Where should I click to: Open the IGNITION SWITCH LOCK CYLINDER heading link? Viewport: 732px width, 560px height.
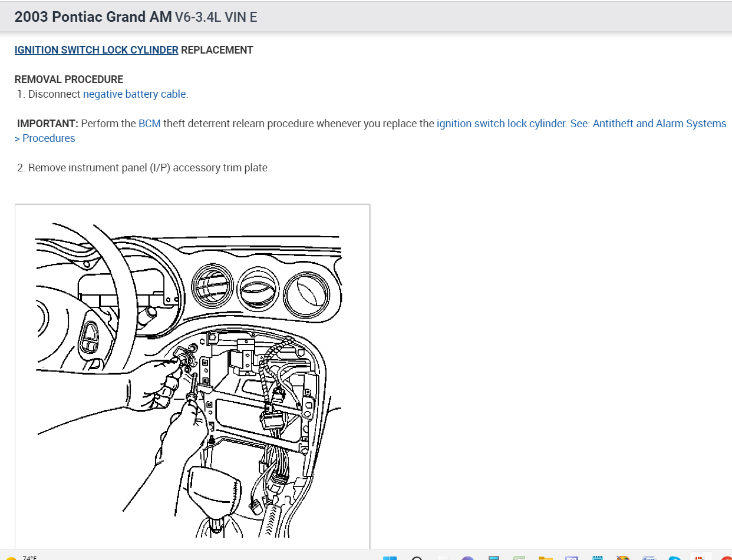pyautogui.click(x=96, y=50)
